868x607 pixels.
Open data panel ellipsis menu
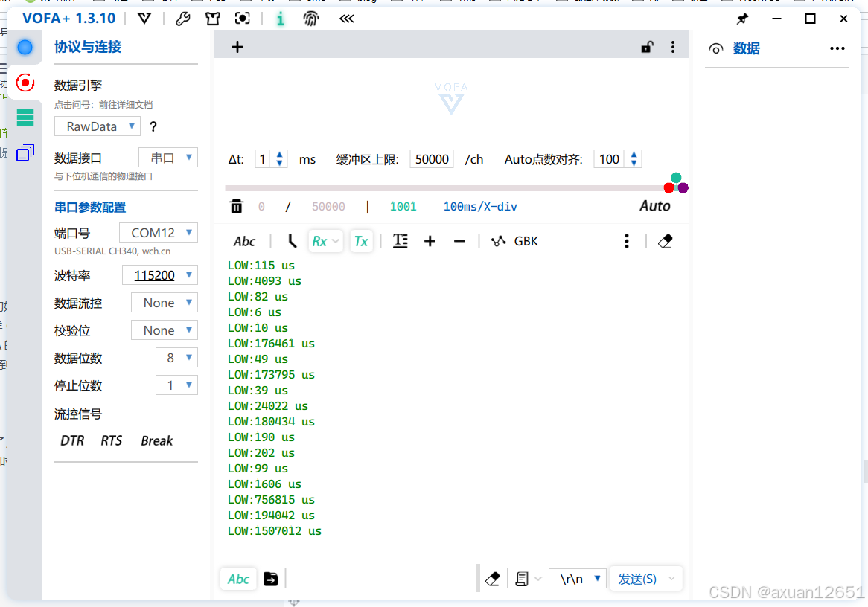837,48
